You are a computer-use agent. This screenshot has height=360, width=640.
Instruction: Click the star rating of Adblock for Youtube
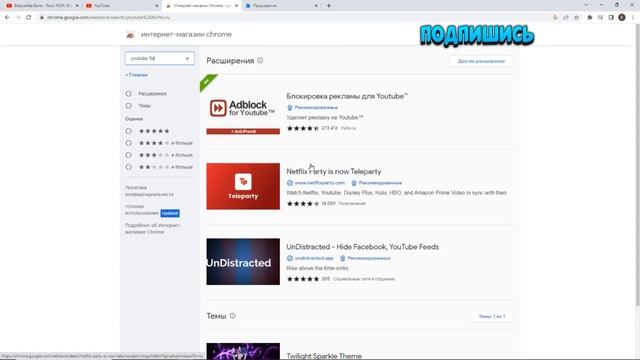(303, 128)
